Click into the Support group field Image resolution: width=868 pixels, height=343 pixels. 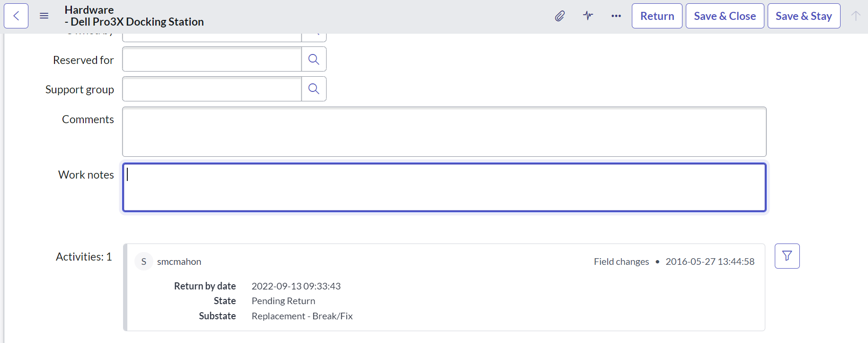(212, 89)
